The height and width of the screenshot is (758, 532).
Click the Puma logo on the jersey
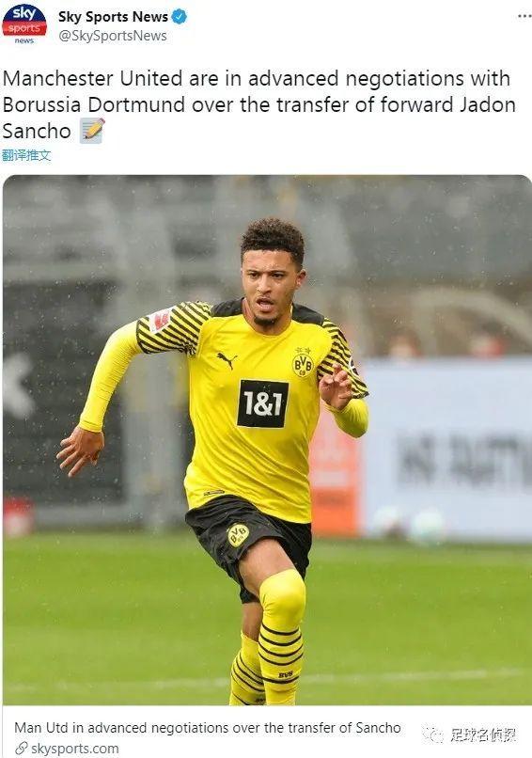pos(227,359)
